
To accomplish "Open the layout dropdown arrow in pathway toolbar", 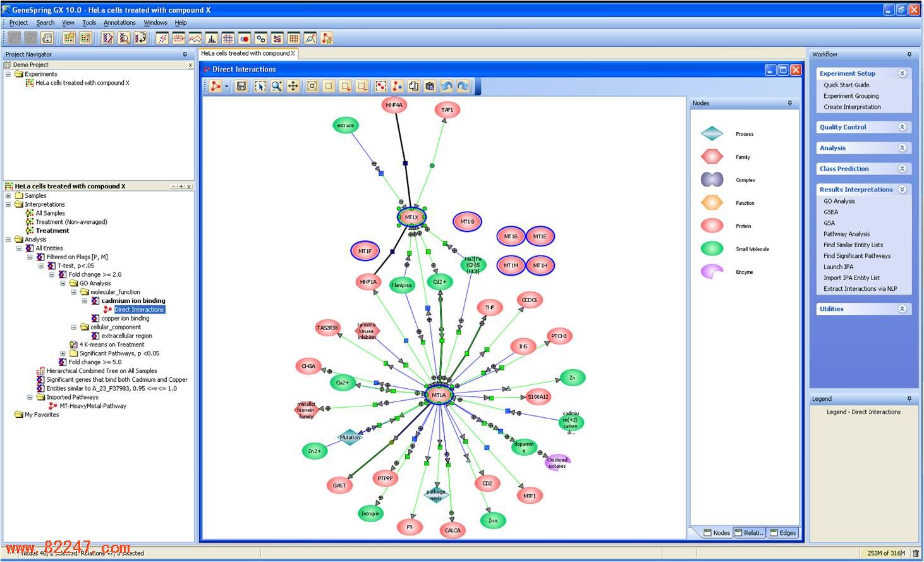I will 226,87.
